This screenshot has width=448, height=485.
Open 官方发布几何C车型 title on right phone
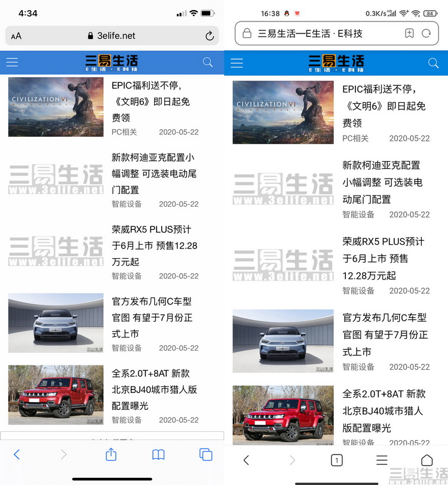click(x=385, y=334)
